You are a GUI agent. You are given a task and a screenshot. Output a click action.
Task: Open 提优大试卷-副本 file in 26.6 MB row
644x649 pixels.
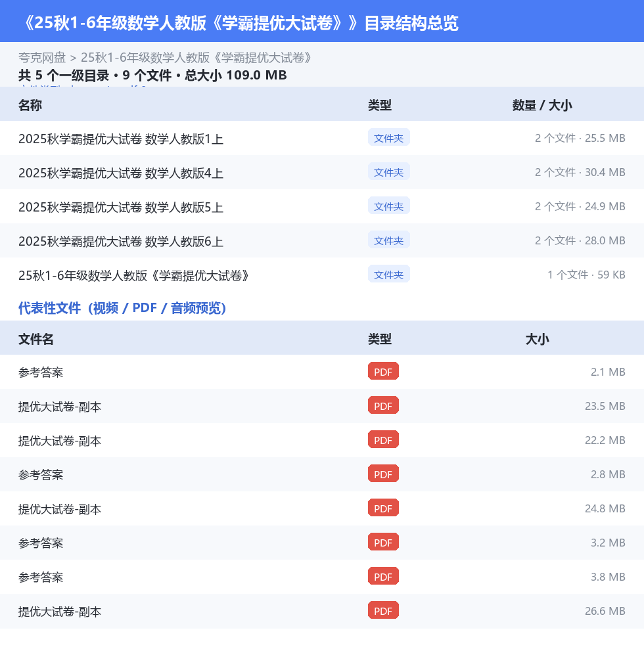point(60,612)
